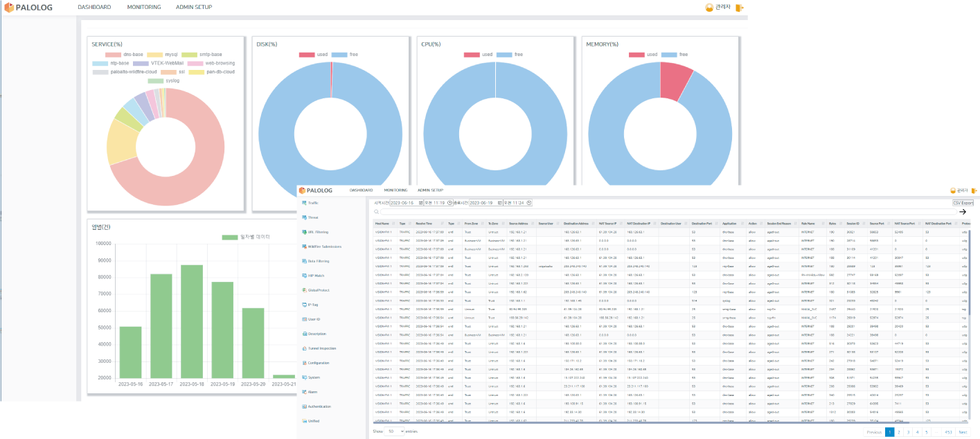Toggle green daily data legend in bar chart
The width and height of the screenshot is (980, 439).
230,238
